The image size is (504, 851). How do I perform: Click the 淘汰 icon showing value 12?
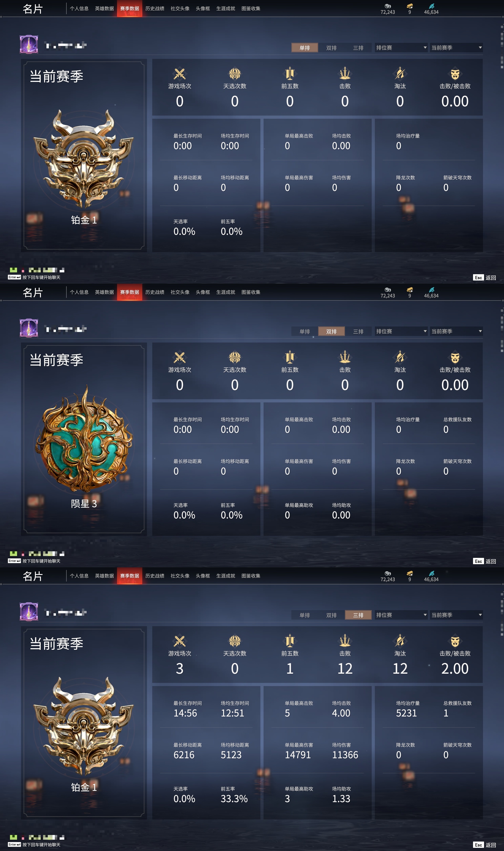pos(400,641)
